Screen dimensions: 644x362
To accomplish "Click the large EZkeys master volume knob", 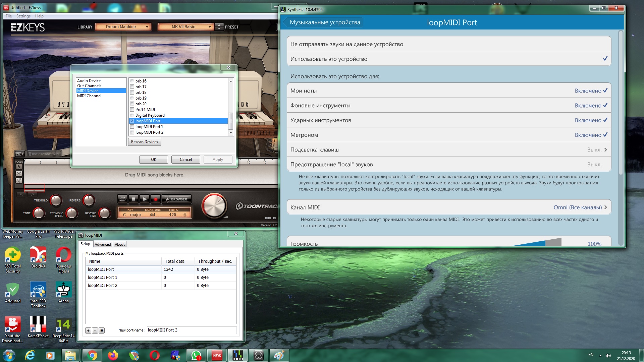I will point(214,206).
